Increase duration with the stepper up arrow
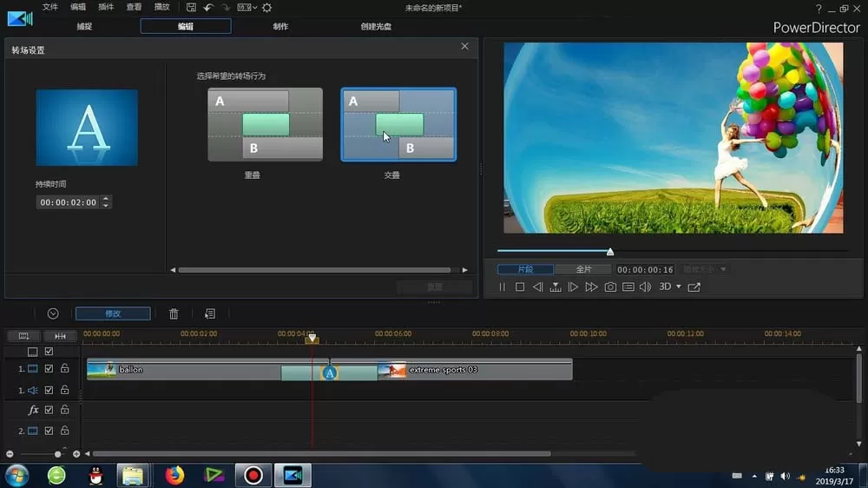Screen dimensions: 868x488 point(106,199)
